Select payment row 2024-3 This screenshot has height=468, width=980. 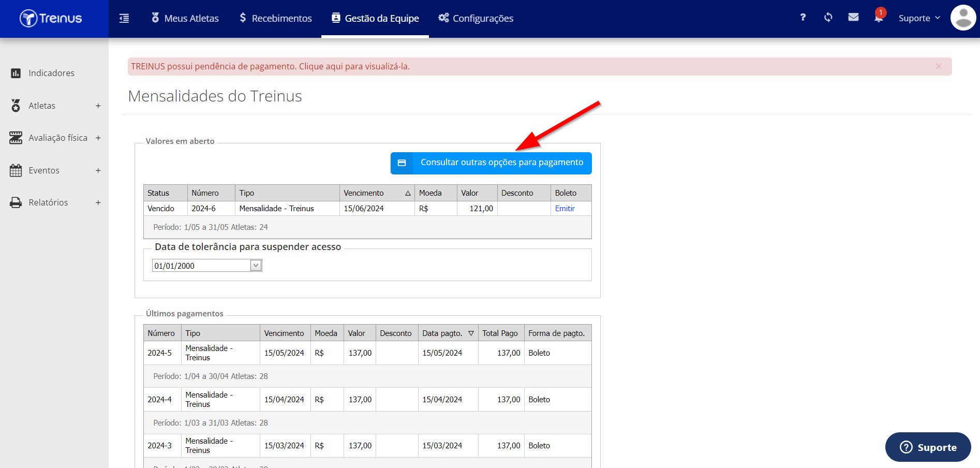point(367,446)
